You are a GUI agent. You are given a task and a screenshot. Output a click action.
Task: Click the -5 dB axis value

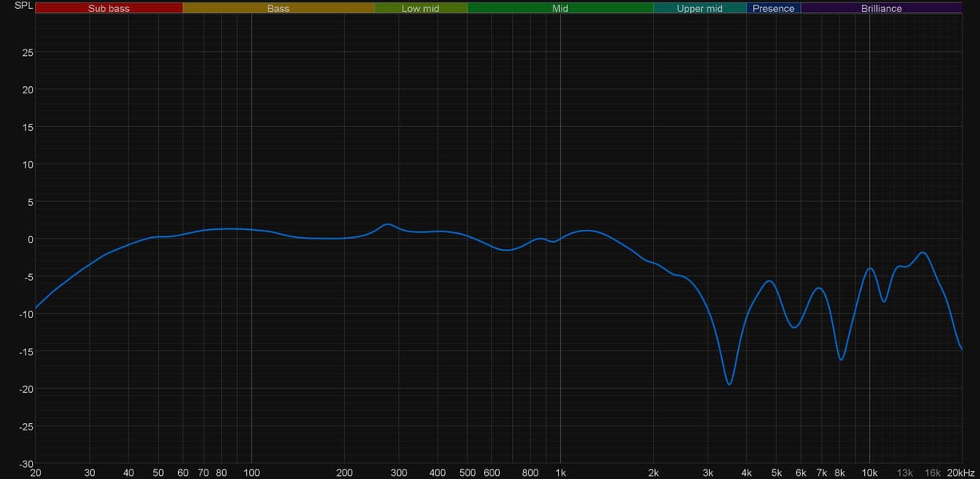[28, 277]
